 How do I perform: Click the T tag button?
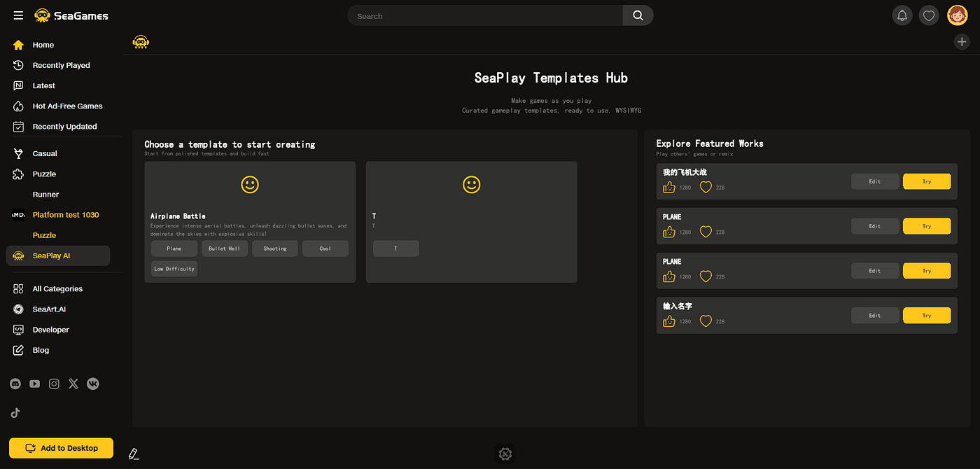coord(396,248)
